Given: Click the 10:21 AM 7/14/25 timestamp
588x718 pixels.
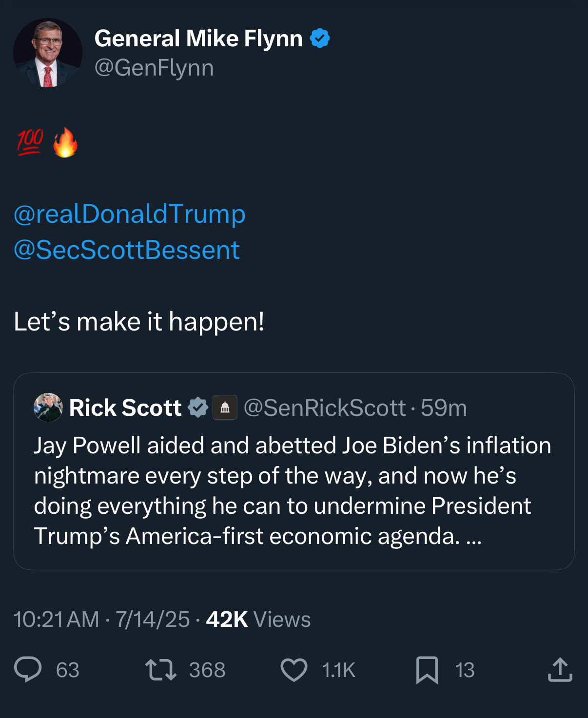Looking at the screenshot, I should click(101, 620).
